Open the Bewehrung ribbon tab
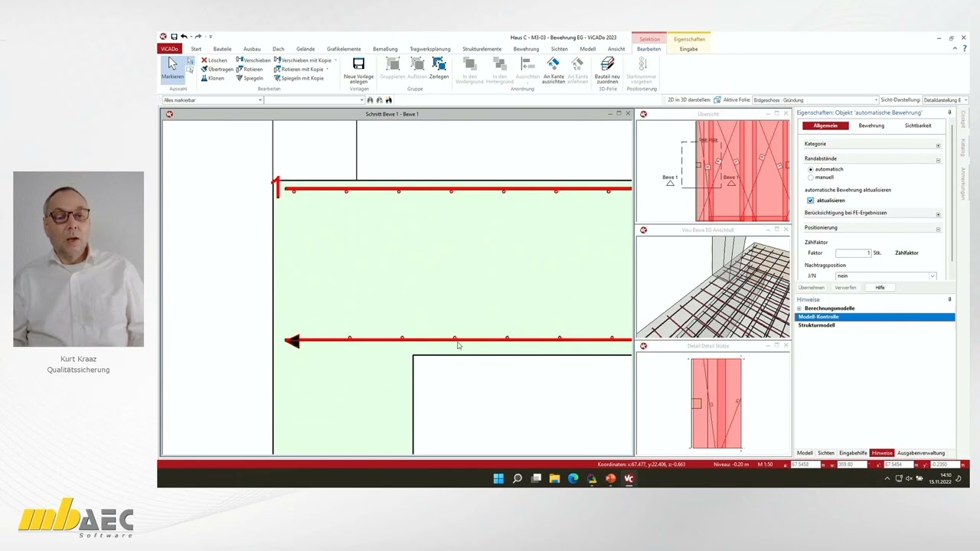The image size is (980, 551). 526,49
